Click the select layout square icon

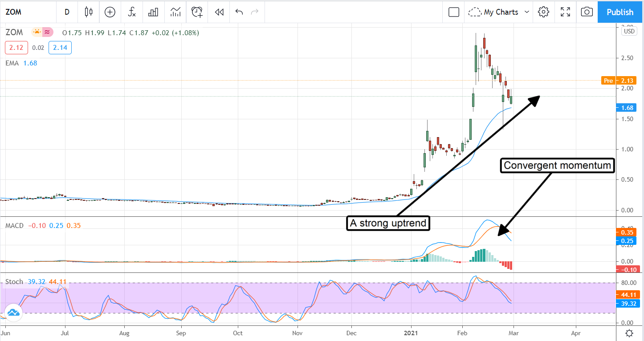[x=453, y=12]
